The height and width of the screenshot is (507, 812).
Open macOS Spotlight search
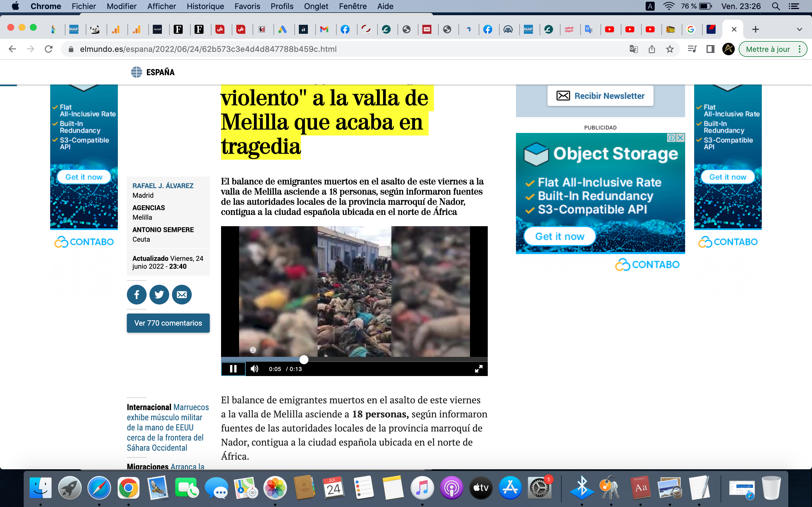tap(776, 6)
